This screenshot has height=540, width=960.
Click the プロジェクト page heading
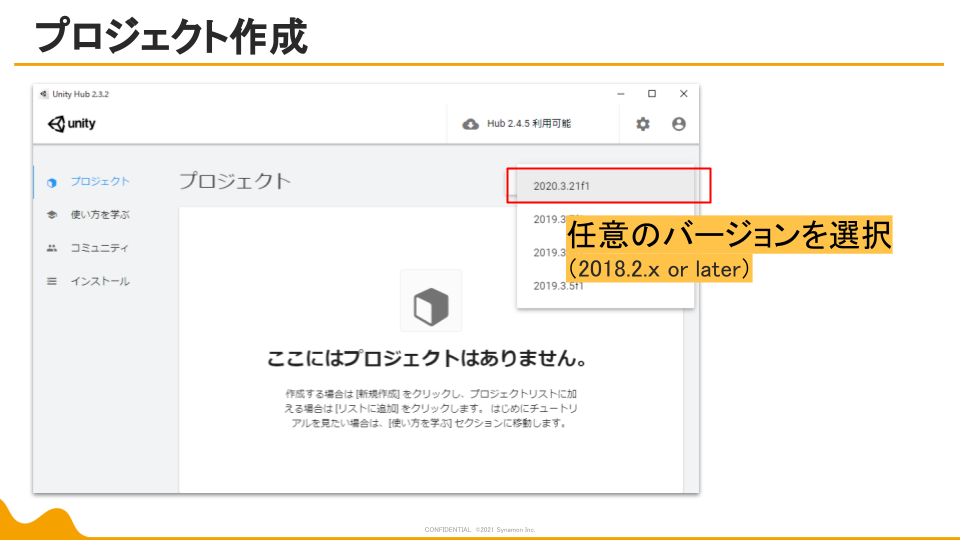[234, 181]
